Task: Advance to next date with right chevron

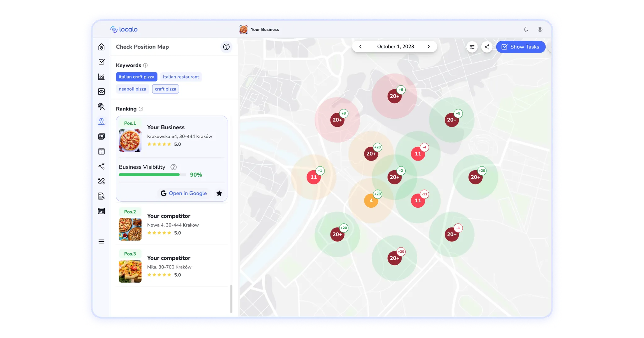Action: (428, 47)
